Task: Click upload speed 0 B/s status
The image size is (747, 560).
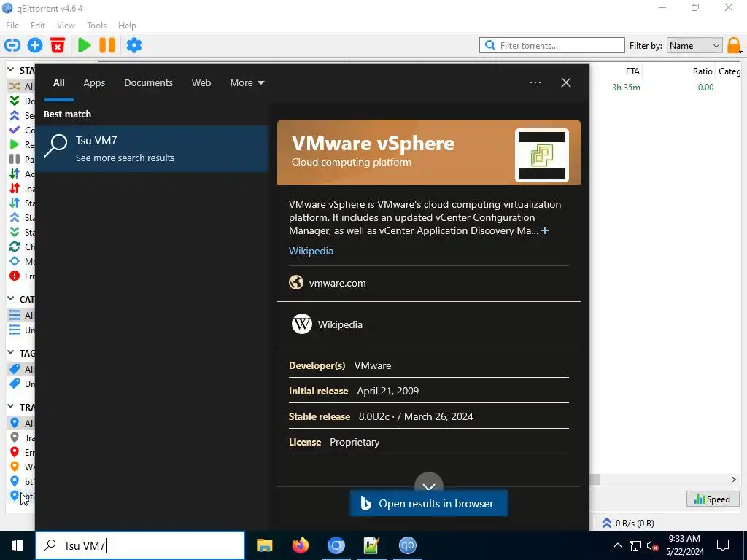Action: [628, 523]
